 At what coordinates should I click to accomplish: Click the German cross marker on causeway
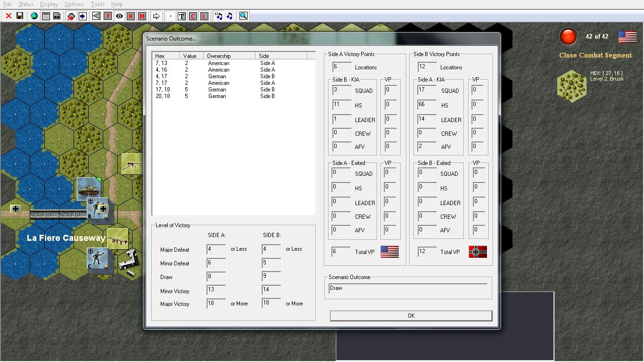[x=16, y=209]
